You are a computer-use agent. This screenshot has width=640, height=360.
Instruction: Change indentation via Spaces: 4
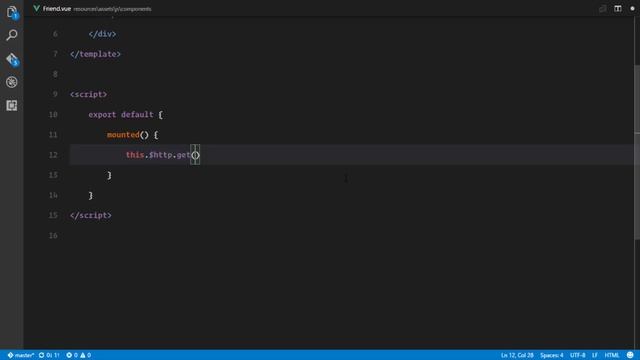pyautogui.click(x=551, y=355)
